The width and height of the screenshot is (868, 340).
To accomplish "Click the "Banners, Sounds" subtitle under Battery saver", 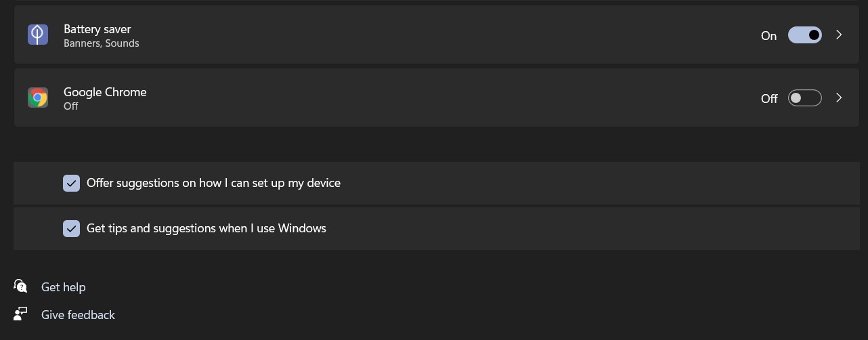I will tap(102, 43).
